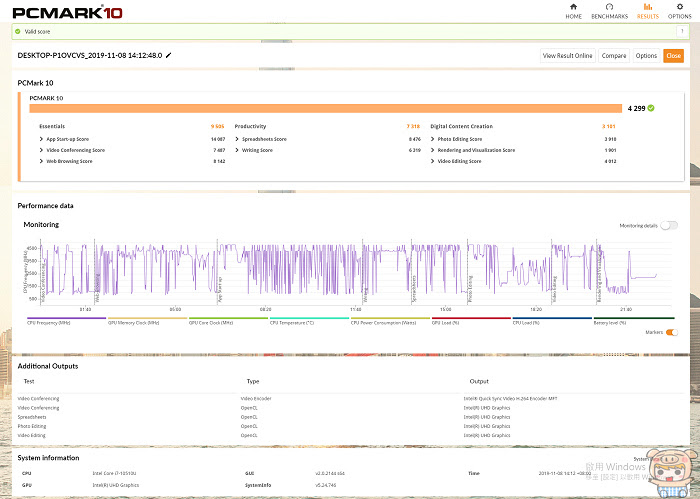
Task: Click the Compare button
Action: 614,56
